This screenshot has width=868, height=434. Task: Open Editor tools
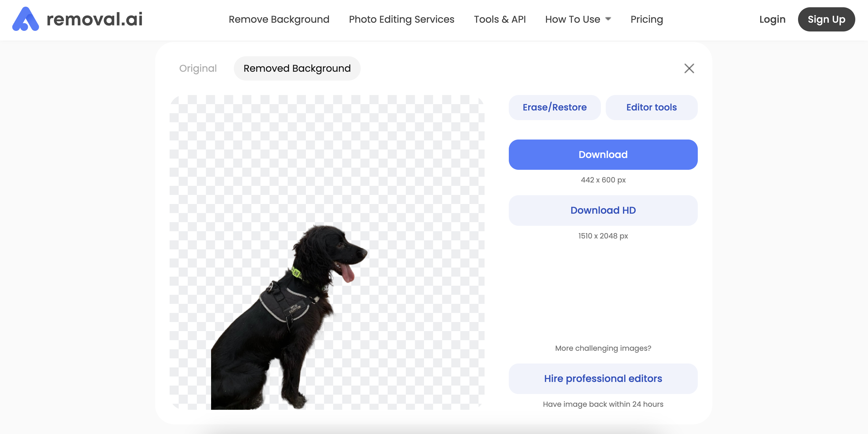point(651,107)
